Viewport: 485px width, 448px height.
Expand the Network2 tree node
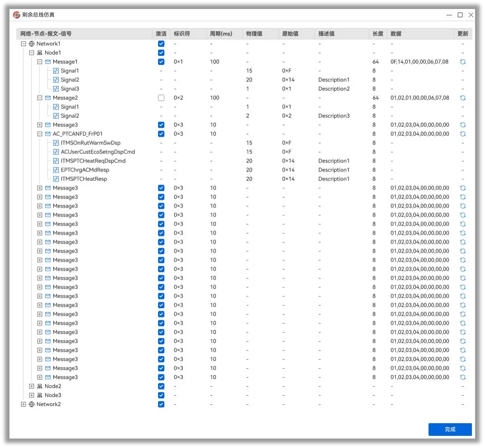tap(23, 404)
